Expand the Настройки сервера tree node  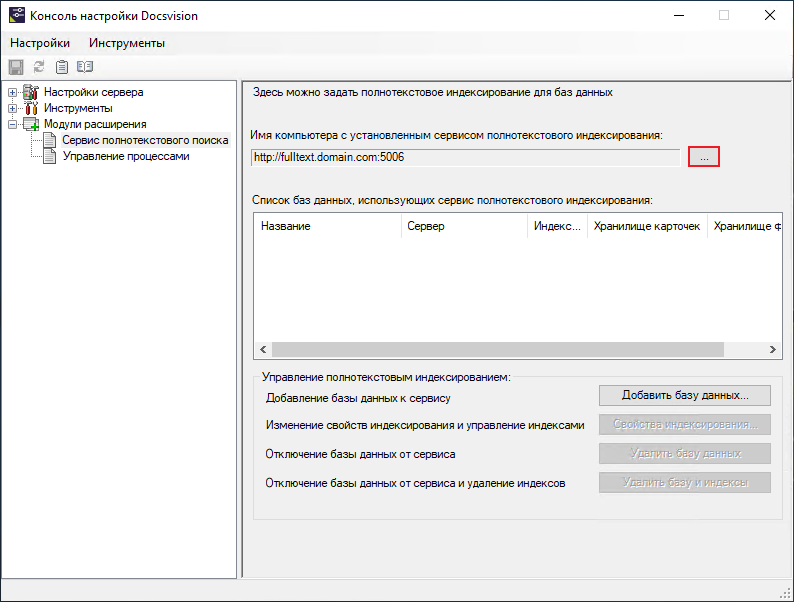coord(13,92)
